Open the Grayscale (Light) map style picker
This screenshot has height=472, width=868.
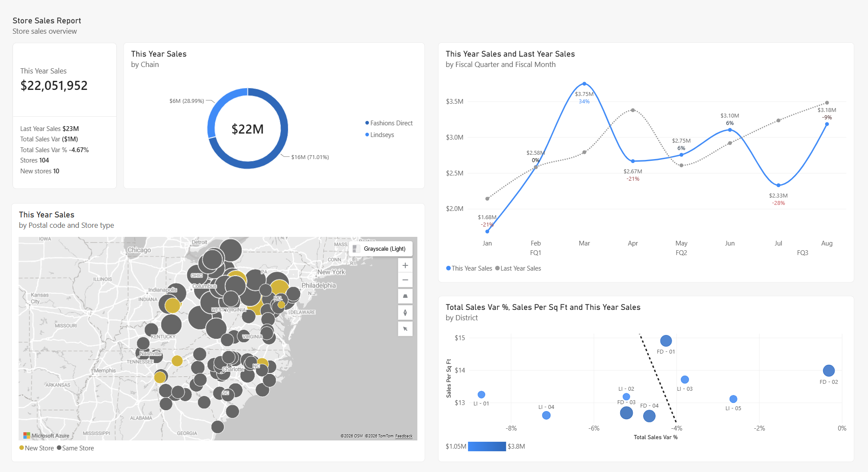pos(381,249)
